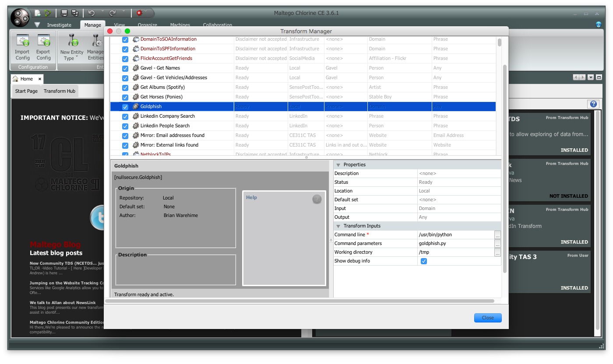Image resolution: width=613 pixels, height=364 pixels.
Task: Close the Home tab with its x
Action: pos(39,79)
